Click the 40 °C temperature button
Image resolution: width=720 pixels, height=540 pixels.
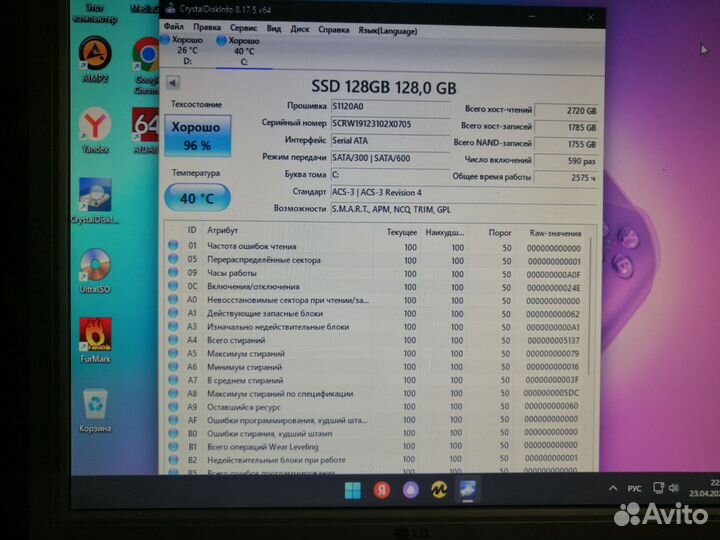pyautogui.click(x=198, y=198)
